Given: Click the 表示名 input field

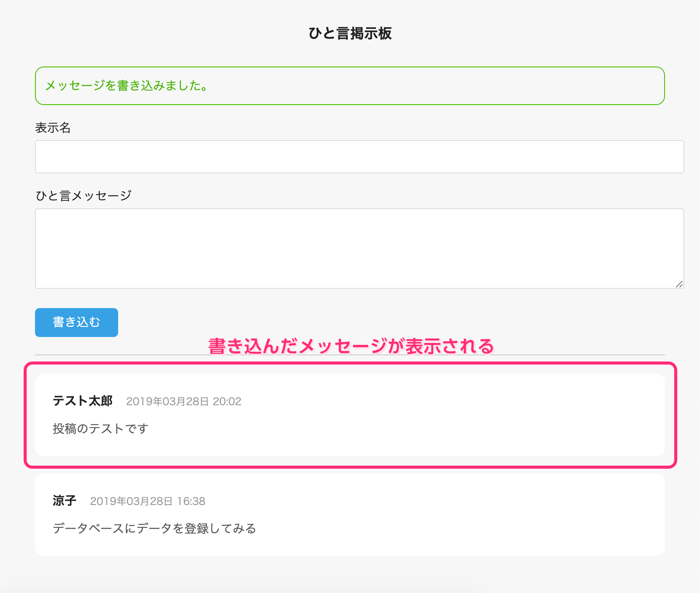Looking at the screenshot, I should click(x=359, y=157).
